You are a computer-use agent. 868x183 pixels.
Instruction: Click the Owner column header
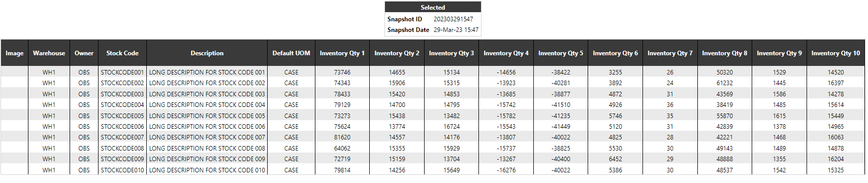(84, 53)
